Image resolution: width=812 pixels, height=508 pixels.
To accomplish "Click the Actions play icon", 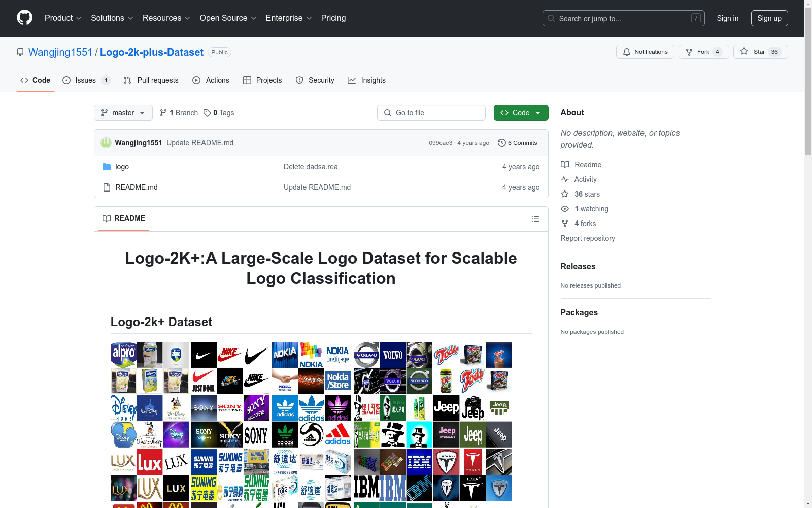I will (x=196, y=80).
